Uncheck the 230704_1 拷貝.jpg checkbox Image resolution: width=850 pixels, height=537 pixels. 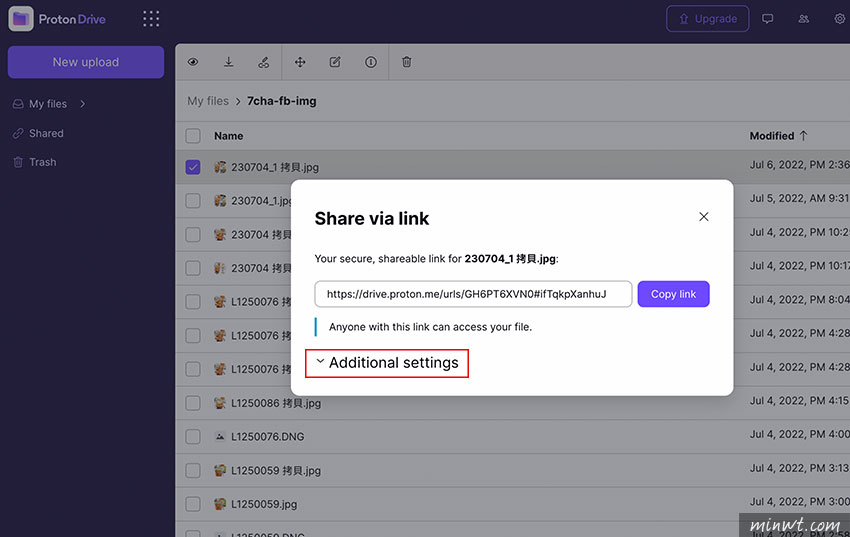click(193, 167)
